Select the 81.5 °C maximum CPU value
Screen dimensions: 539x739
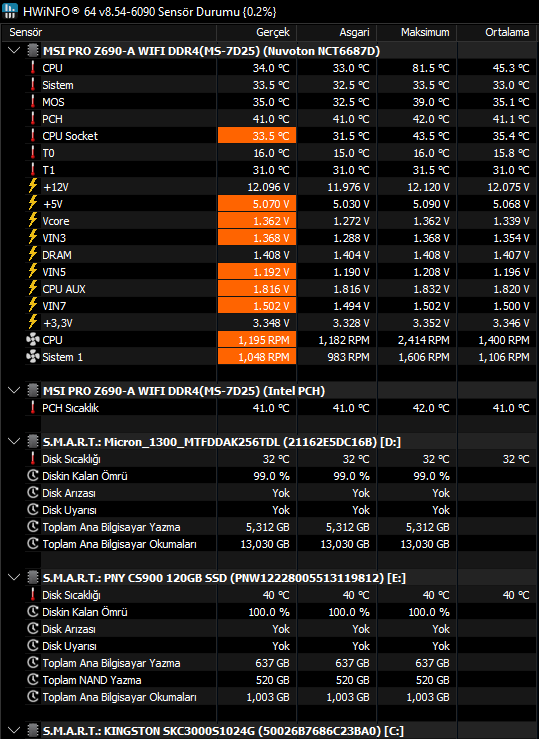431,68
